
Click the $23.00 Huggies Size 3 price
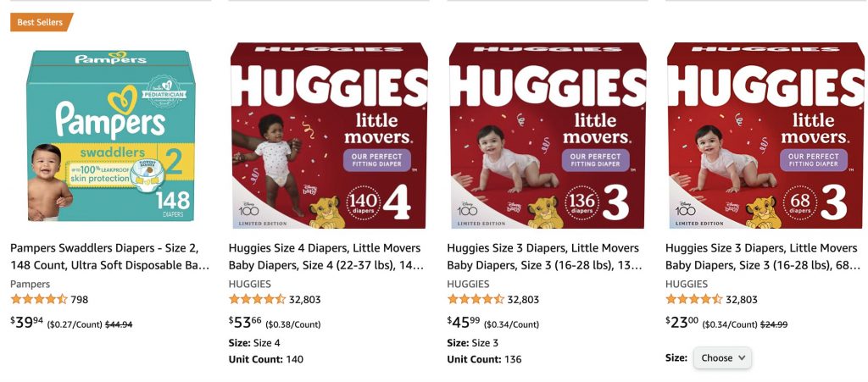coord(682,323)
